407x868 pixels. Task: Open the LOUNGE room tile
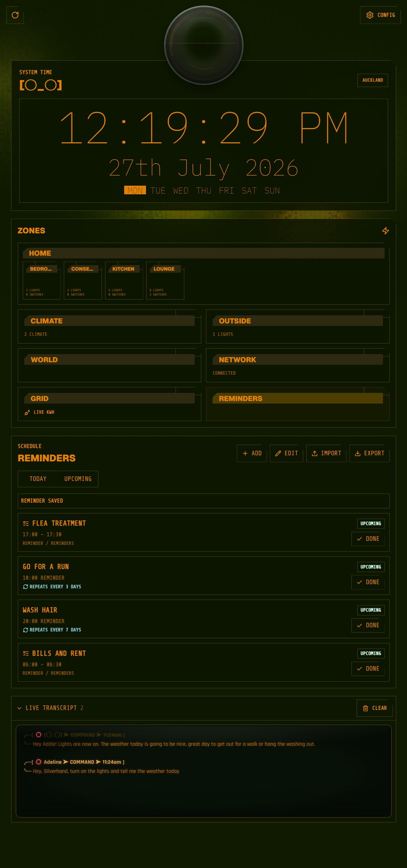pyautogui.click(x=165, y=280)
